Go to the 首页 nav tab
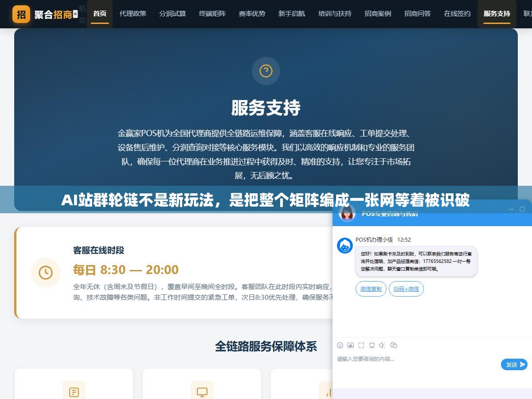The width and height of the screenshot is (532, 399). tap(100, 14)
